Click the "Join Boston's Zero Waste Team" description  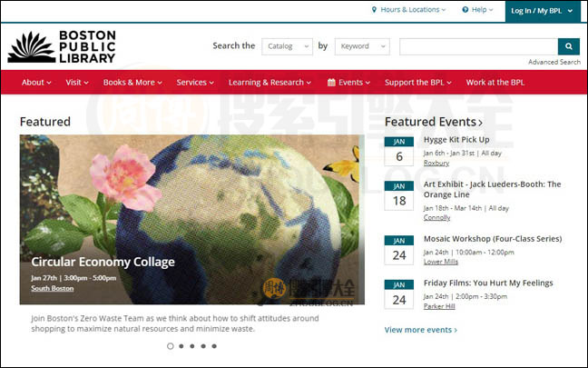[175, 323]
